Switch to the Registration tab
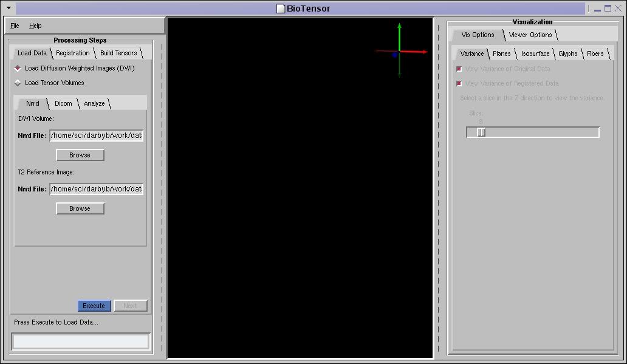 coord(73,53)
